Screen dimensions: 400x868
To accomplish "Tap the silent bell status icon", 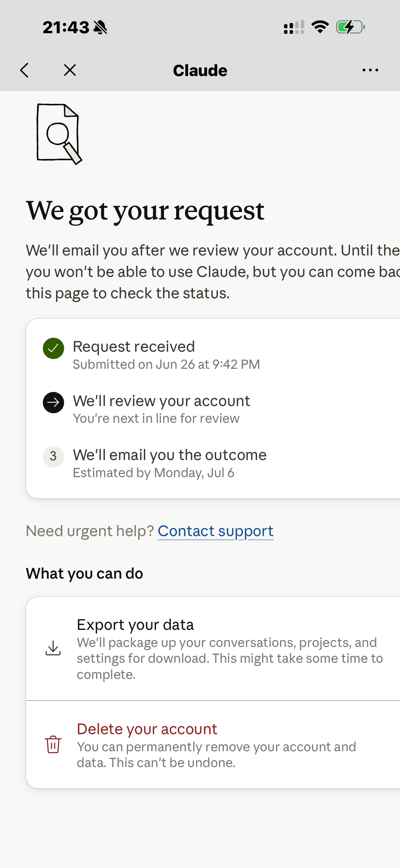I will point(100,27).
